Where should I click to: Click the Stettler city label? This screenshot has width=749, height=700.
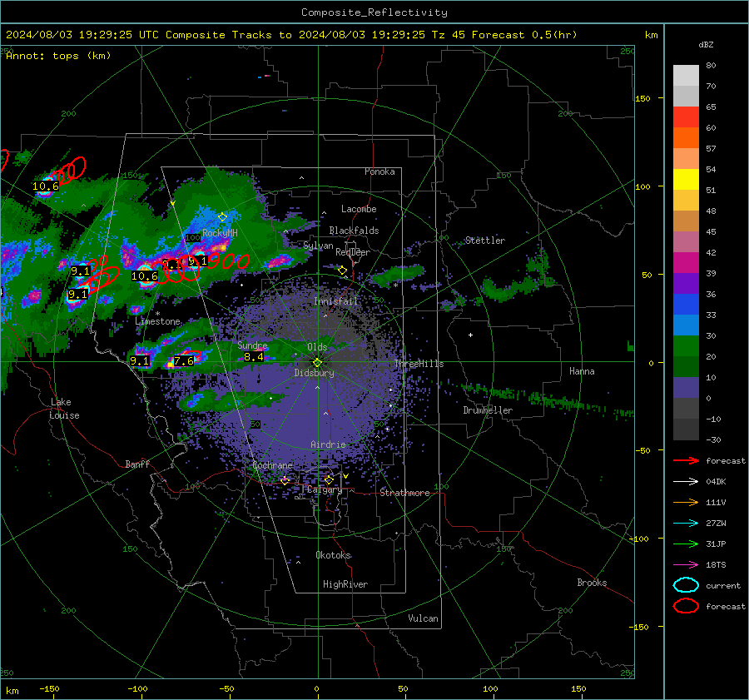click(x=485, y=241)
